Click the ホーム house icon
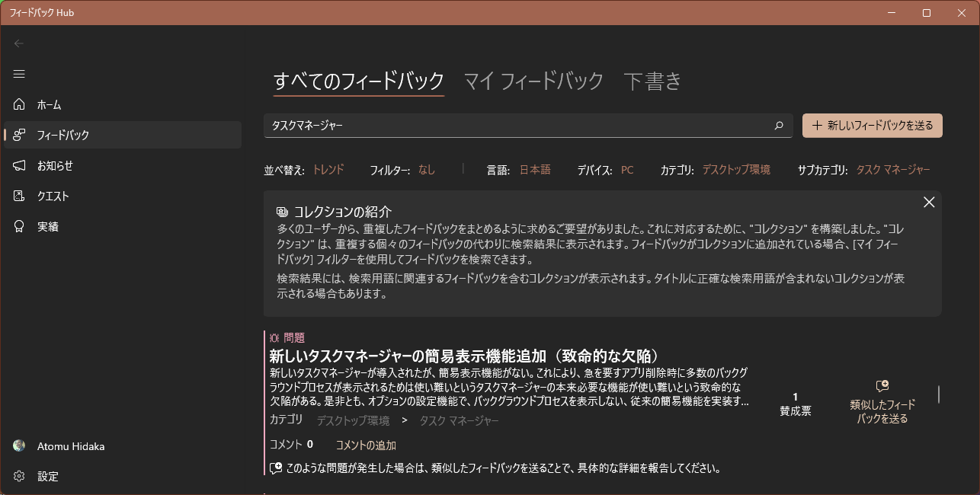 coord(20,104)
